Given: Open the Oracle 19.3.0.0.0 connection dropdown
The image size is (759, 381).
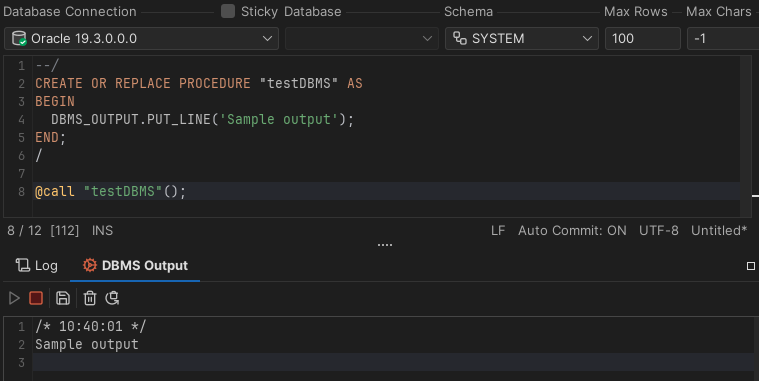Looking at the screenshot, I should click(141, 38).
